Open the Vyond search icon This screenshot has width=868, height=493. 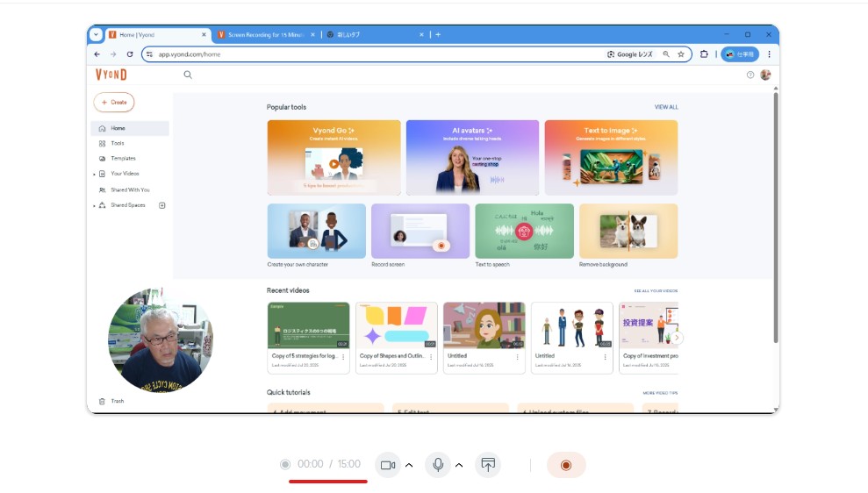(x=188, y=75)
